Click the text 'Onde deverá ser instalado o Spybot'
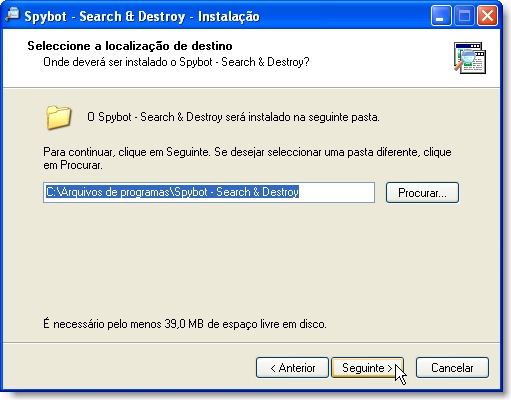 [x=128, y=62]
